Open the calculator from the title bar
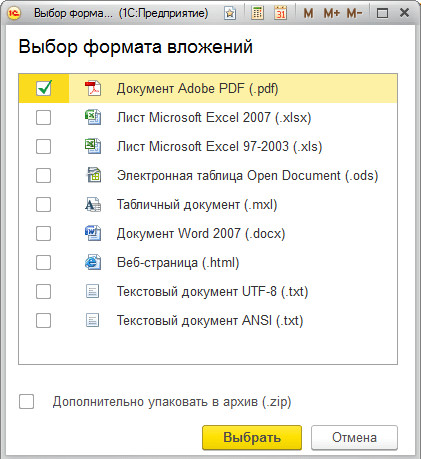 pyautogui.click(x=257, y=13)
